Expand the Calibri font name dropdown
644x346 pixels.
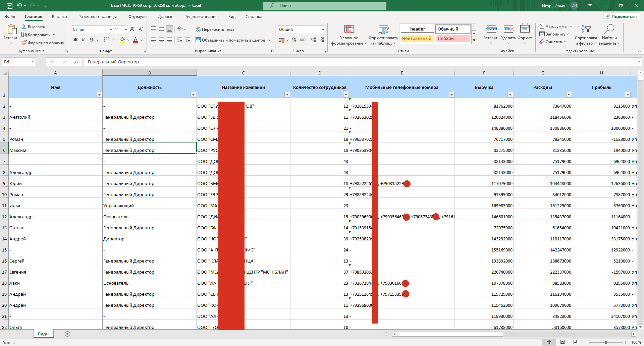(110, 30)
